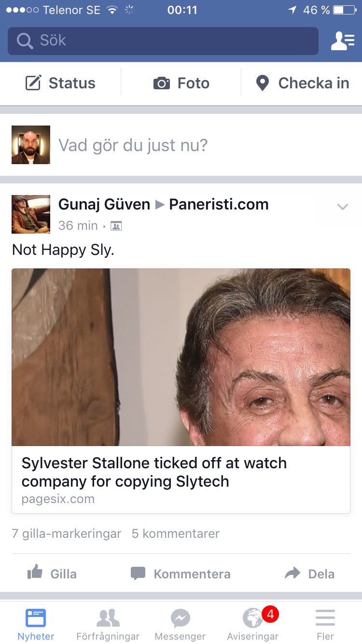Open the Messenger tab icon
Screen dimensions: 362x644
click(x=180, y=618)
